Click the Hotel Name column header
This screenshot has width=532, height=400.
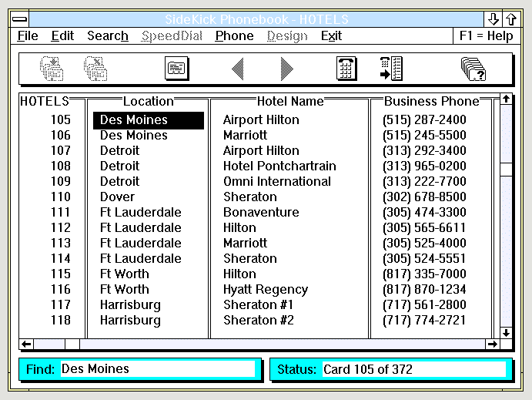coord(290,101)
